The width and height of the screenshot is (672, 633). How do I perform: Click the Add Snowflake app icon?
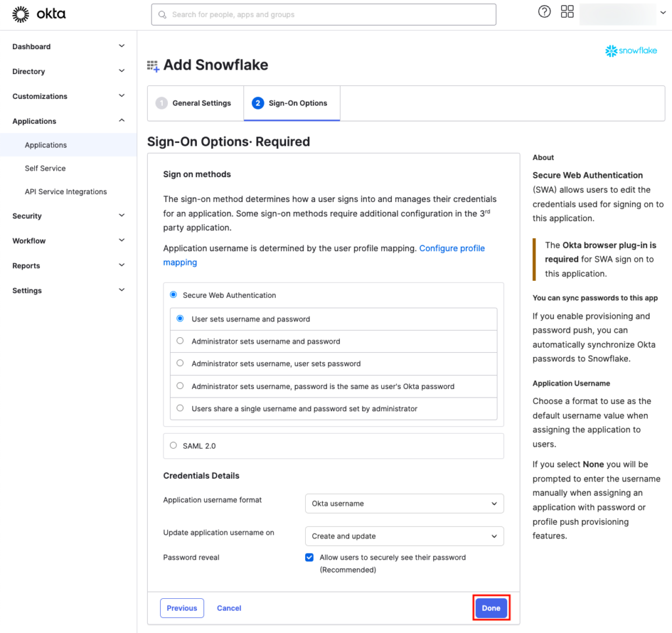coord(153,66)
